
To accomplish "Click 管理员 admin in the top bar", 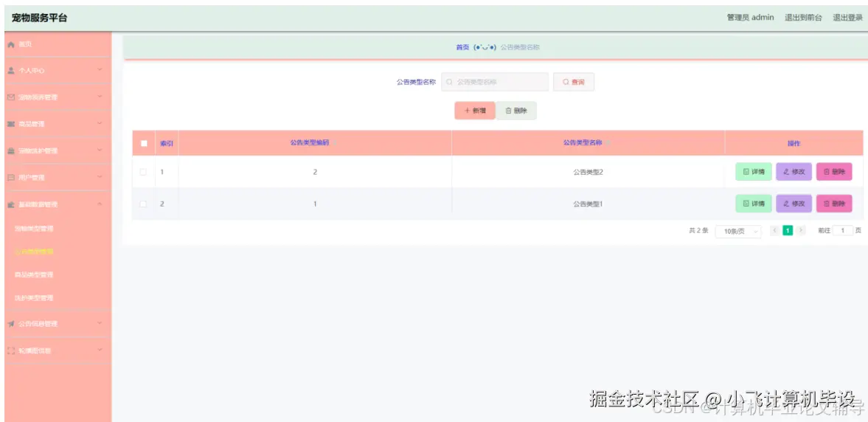I will 750,18.
